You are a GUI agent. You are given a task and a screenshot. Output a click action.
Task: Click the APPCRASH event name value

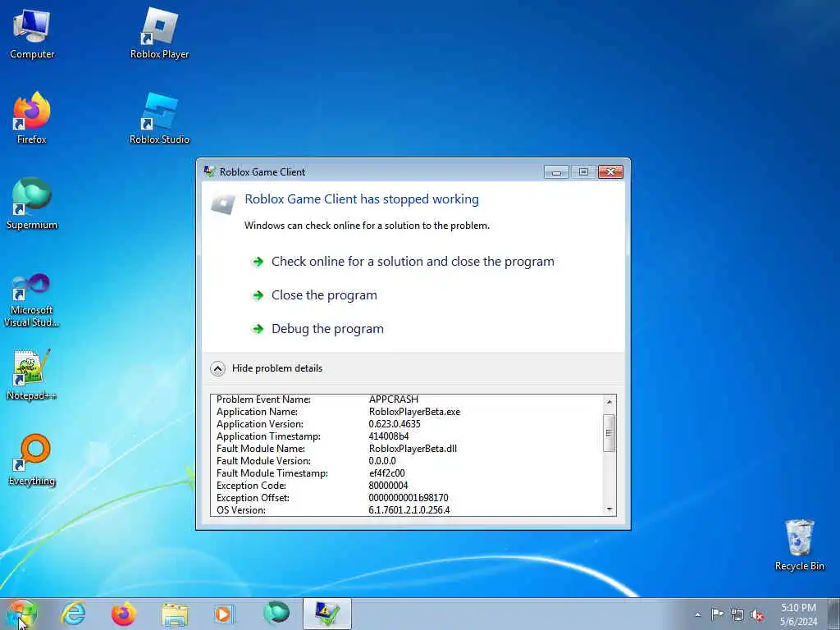393,399
